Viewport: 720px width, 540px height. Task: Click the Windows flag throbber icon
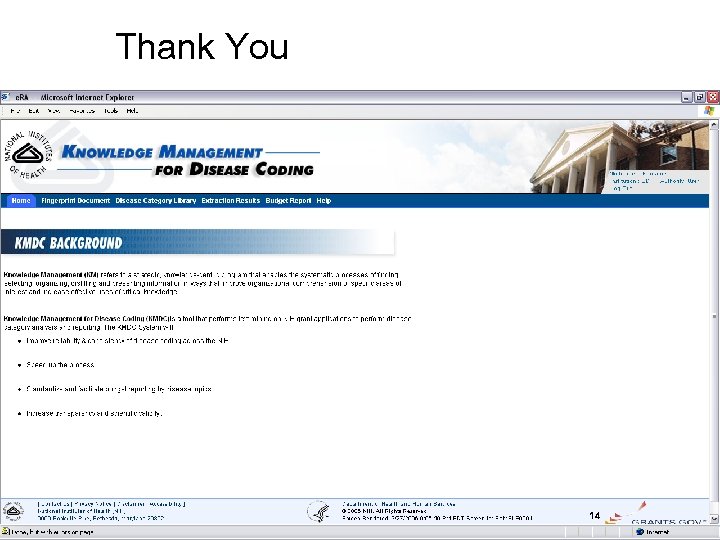click(x=709, y=111)
